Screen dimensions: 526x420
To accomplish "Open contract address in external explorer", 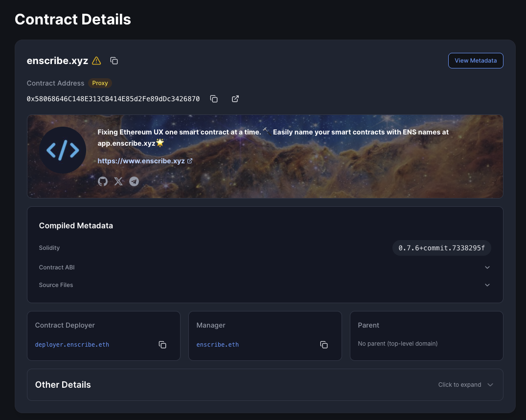I will pos(235,99).
